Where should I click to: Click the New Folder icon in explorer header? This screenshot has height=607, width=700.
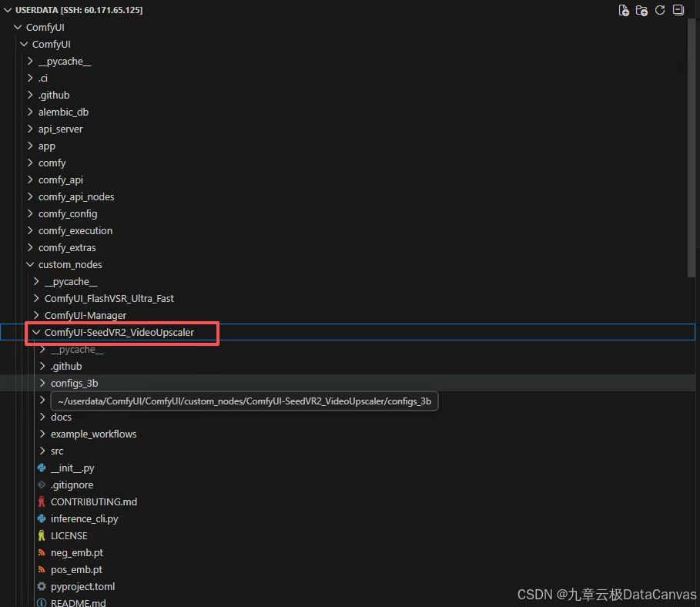pos(641,10)
